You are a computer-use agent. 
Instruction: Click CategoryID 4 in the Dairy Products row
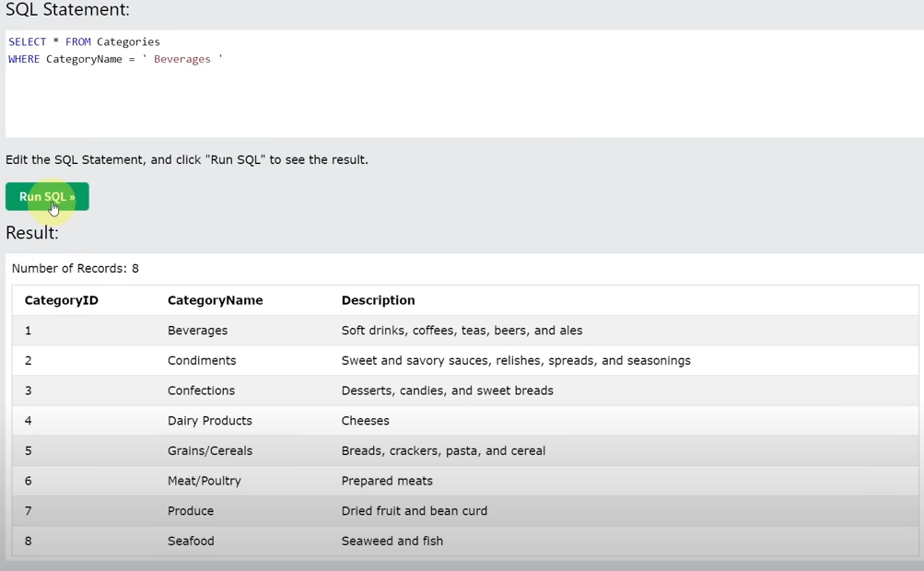pos(29,421)
